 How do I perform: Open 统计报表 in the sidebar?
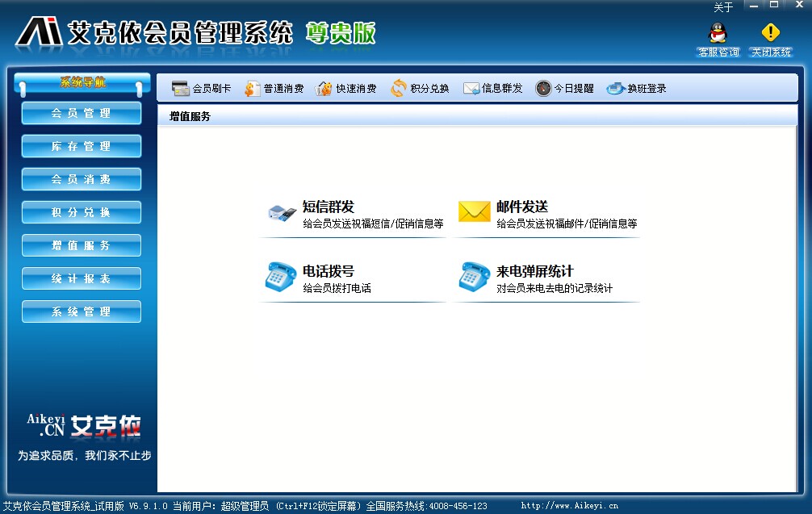click(82, 279)
